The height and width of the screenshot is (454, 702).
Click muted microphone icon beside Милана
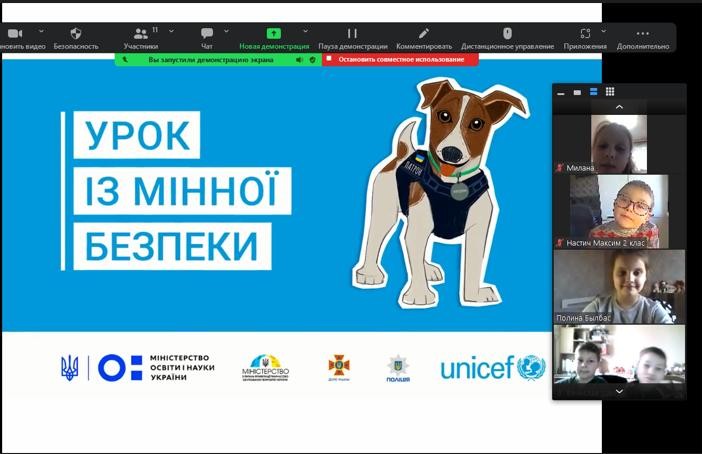pos(559,168)
